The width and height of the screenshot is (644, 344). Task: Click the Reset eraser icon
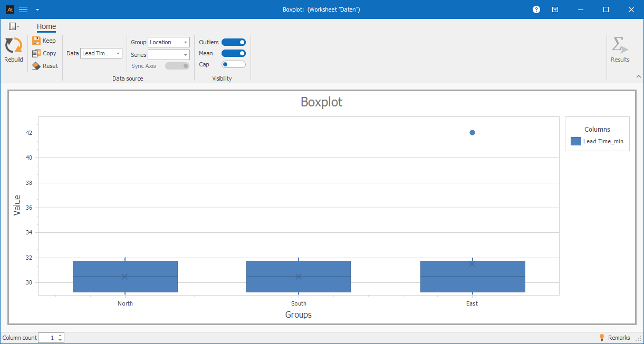(x=36, y=66)
